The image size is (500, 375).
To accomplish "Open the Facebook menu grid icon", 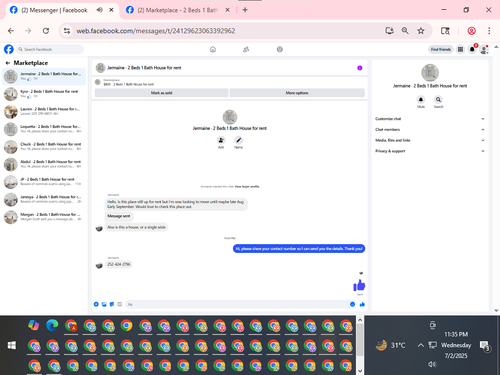I will pyautogui.click(x=460, y=49).
